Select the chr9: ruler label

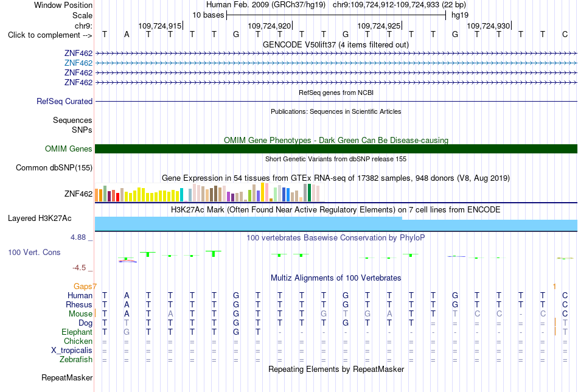83,26
